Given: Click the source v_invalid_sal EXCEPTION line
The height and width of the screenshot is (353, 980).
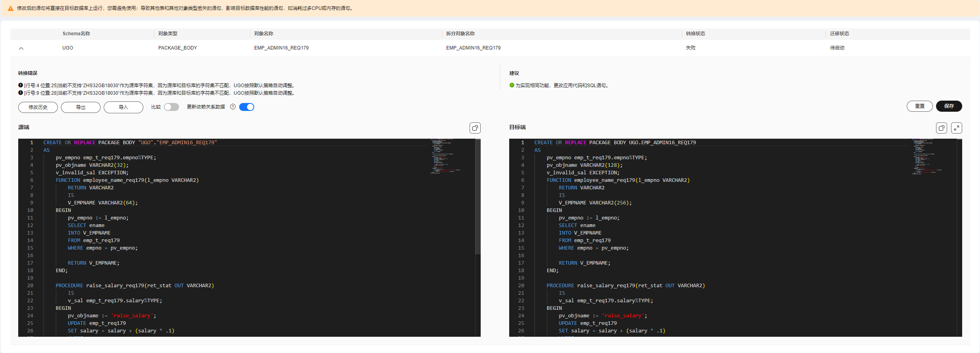Looking at the screenshot, I should [x=92, y=173].
